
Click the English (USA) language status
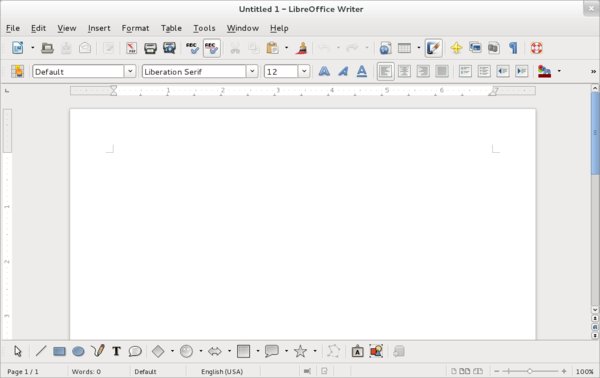(222, 371)
